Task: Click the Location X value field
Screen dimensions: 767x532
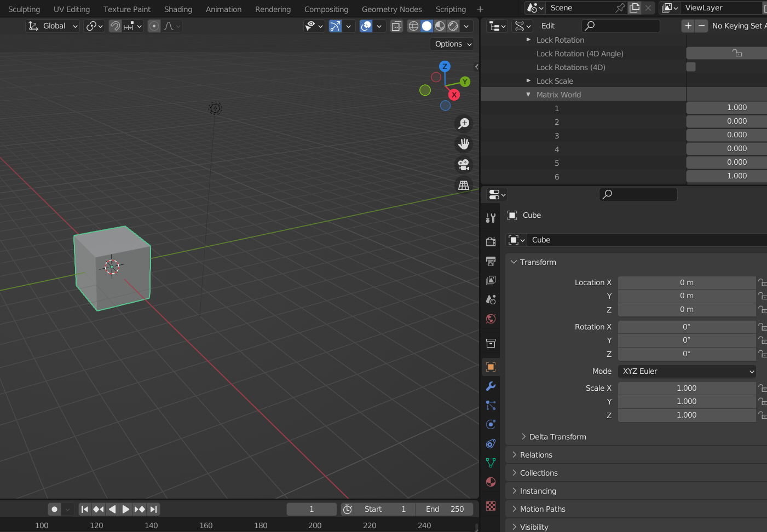Action: tap(687, 282)
